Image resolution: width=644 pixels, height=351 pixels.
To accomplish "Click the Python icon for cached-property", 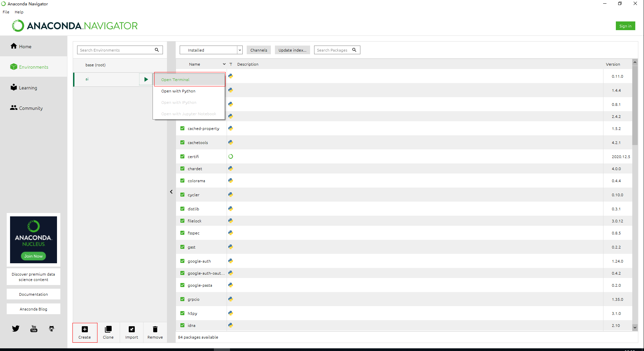I will (231, 128).
